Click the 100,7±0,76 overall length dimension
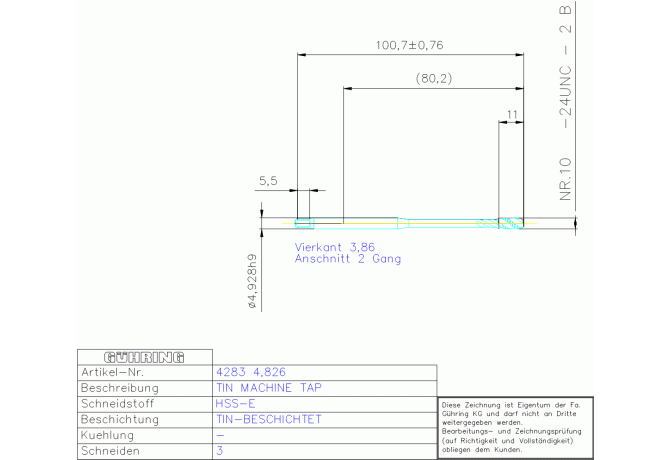The image size is (670, 460). [409, 45]
